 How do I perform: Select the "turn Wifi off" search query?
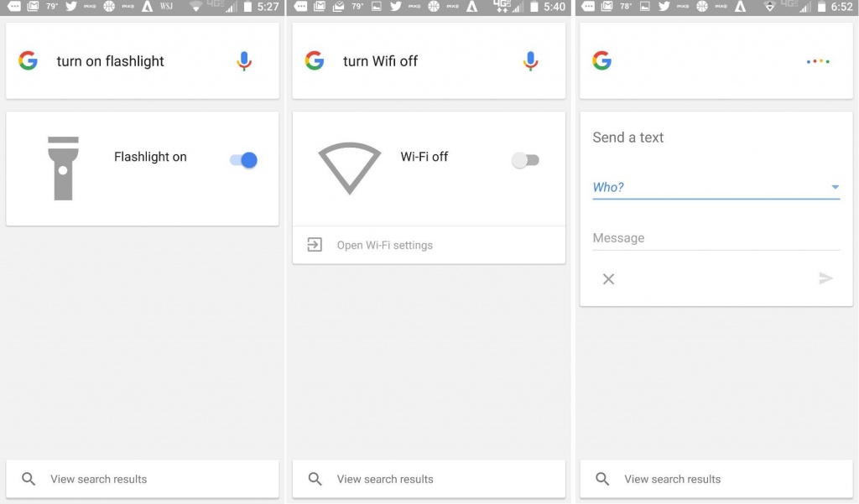click(380, 61)
